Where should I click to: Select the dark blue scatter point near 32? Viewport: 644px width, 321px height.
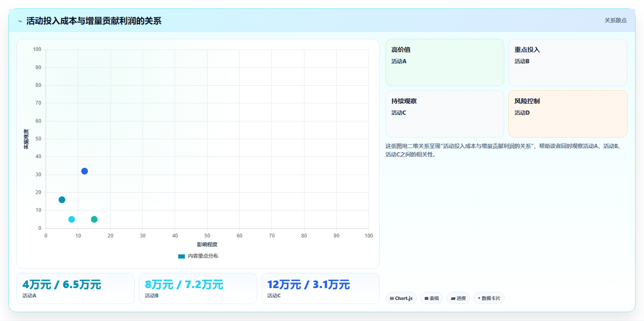[84, 171]
